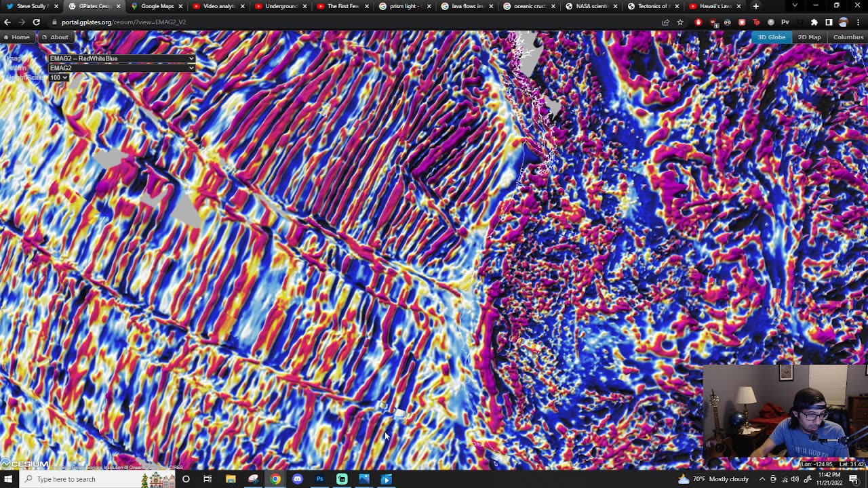Open the weather 70°F Mostly cloudy widget

tap(713, 479)
